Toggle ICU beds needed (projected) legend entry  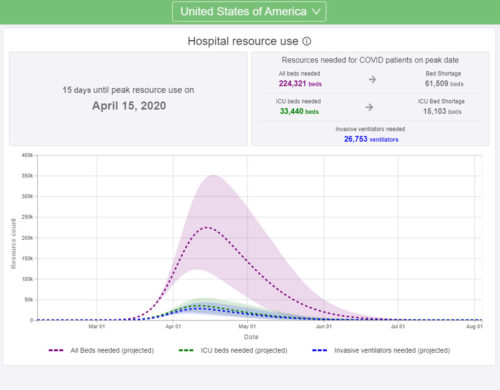pos(233,351)
